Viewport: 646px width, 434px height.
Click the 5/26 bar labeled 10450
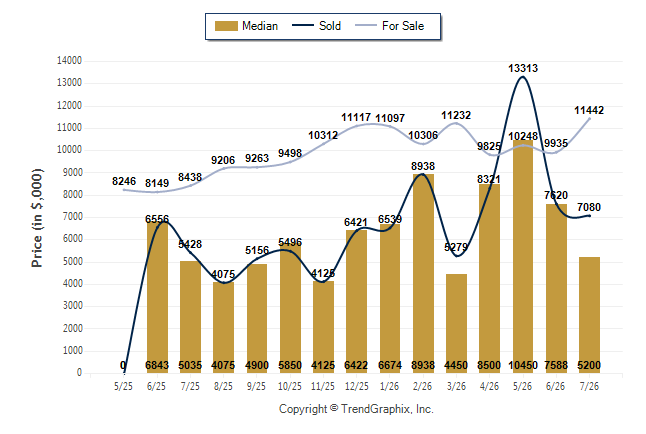coord(523,256)
